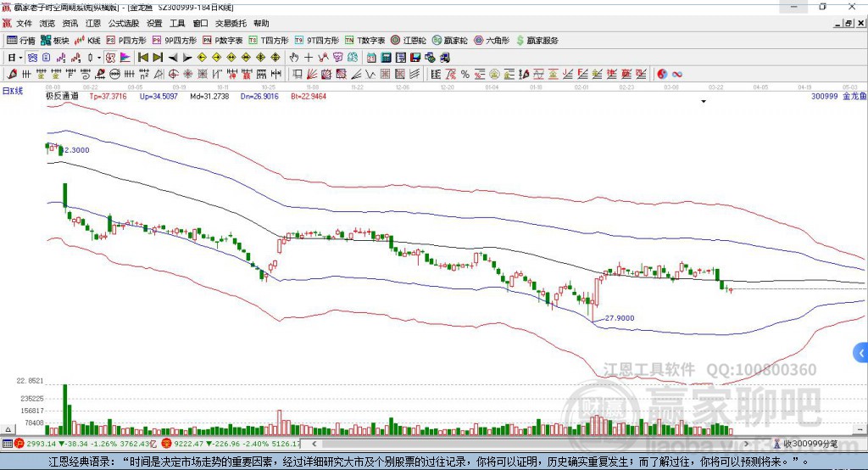Select the crosshair plus cursor

click(309, 58)
